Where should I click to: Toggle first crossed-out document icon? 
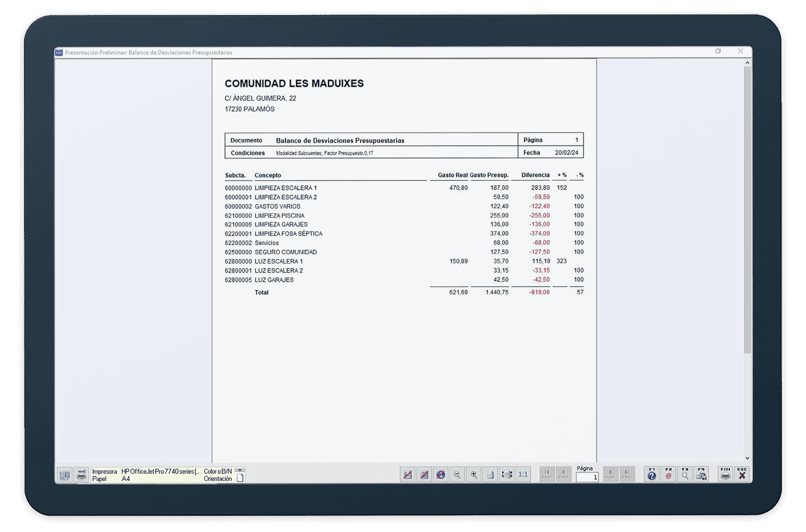(407, 474)
